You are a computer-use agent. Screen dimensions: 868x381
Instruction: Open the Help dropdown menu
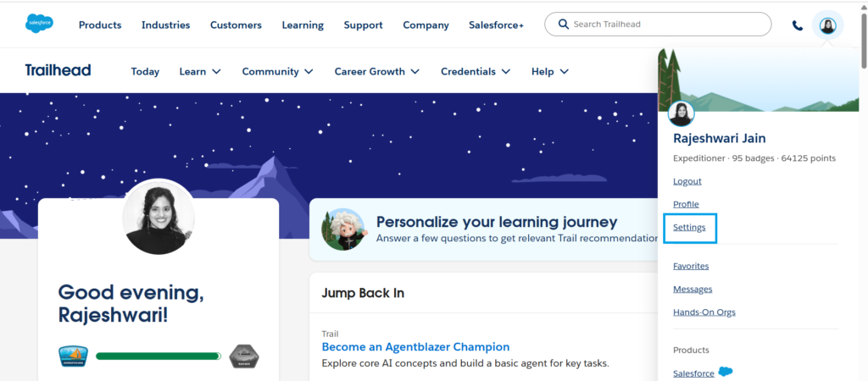549,71
